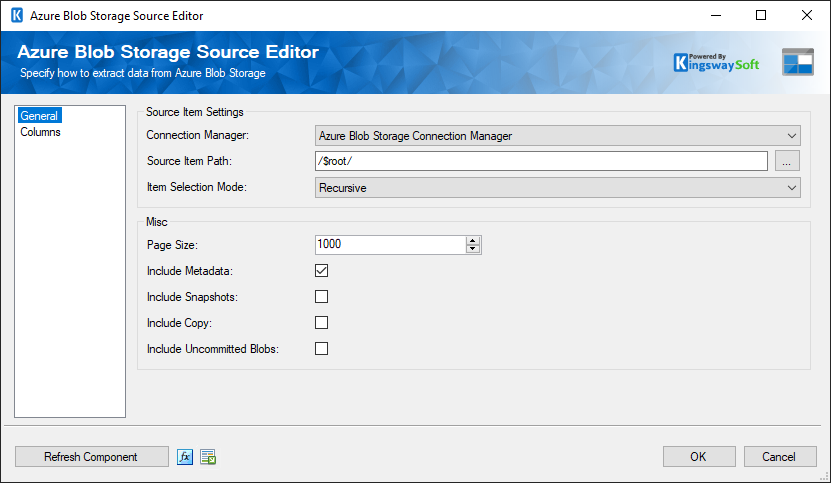Enable the Include Copy checkbox
This screenshot has height=483, width=831.
321,322
